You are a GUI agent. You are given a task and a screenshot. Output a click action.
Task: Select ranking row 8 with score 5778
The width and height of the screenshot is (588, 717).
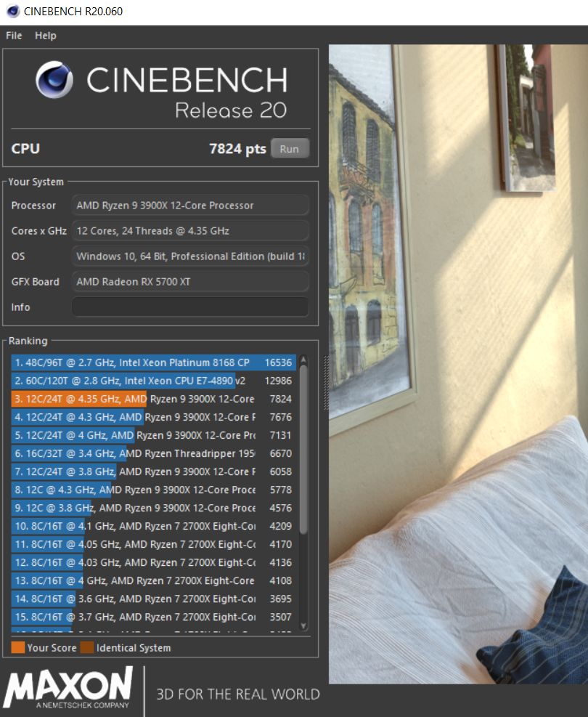coord(153,490)
